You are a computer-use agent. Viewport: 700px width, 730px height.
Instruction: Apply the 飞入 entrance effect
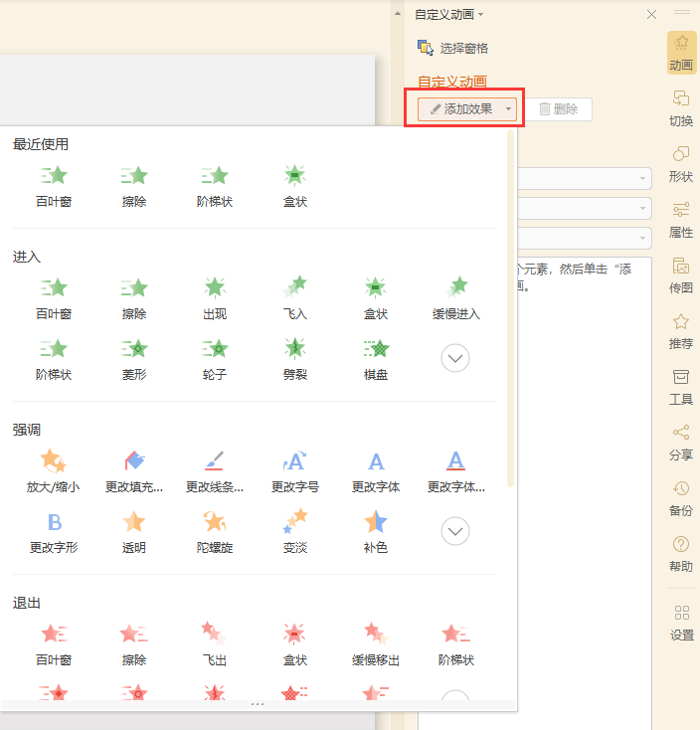point(295,298)
